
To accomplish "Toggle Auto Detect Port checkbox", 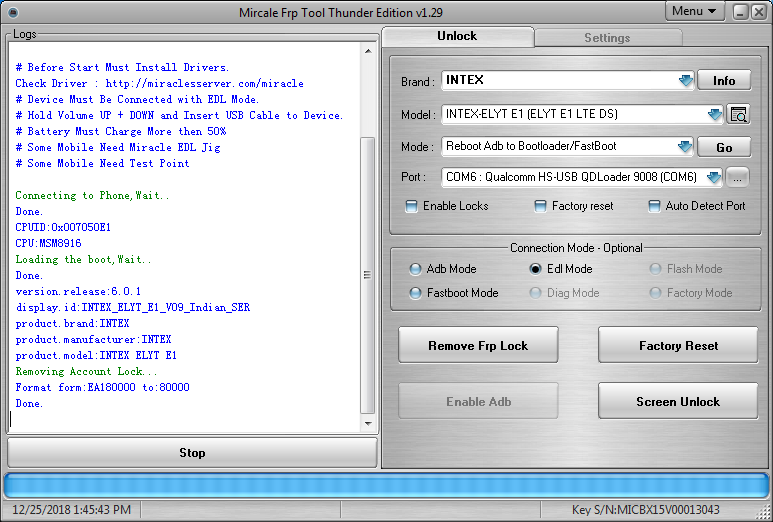I will pos(654,206).
